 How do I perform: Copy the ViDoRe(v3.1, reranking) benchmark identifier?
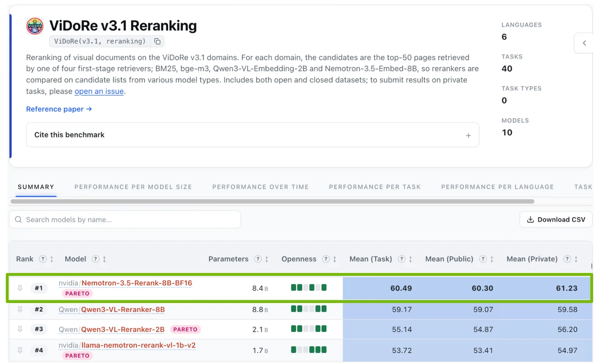coord(157,41)
